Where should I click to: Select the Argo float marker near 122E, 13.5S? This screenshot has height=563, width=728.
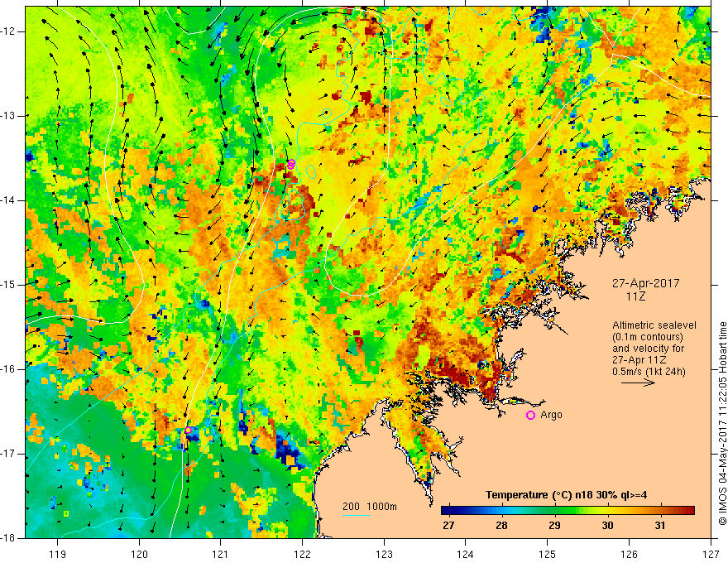click(291, 164)
